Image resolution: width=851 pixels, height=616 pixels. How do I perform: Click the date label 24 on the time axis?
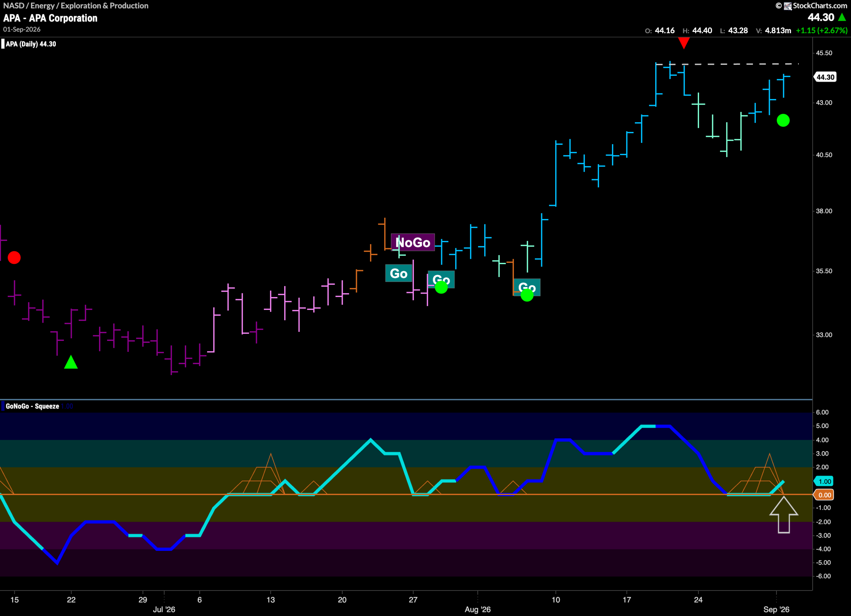(x=698, y=599)
